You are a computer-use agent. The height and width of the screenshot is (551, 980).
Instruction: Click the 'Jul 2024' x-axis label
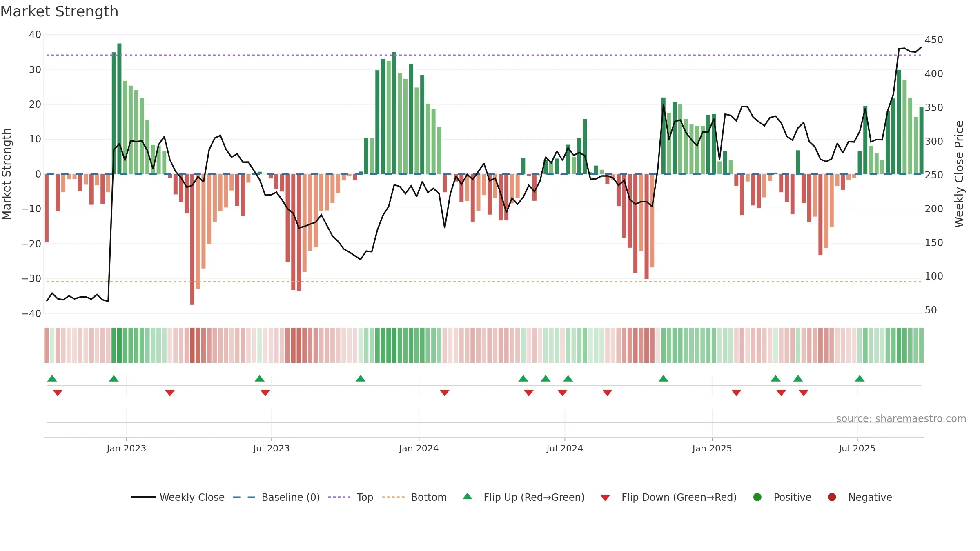565,448
